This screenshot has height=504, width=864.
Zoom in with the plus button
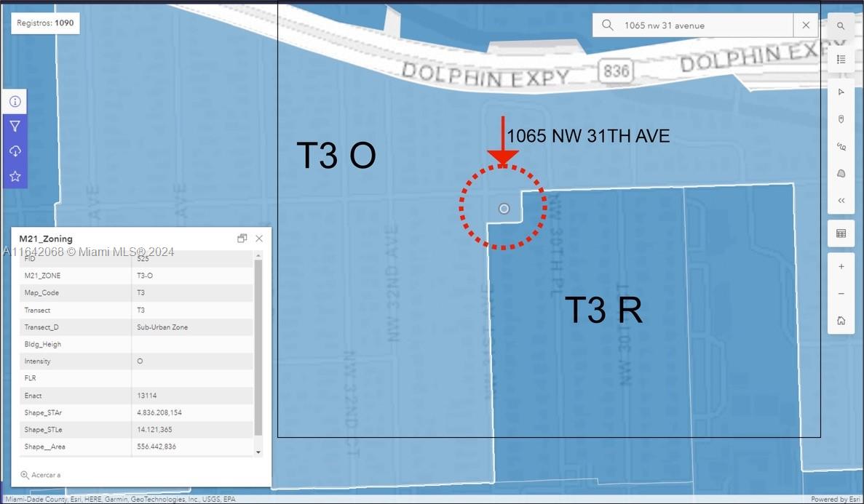[x=841, y=267]
